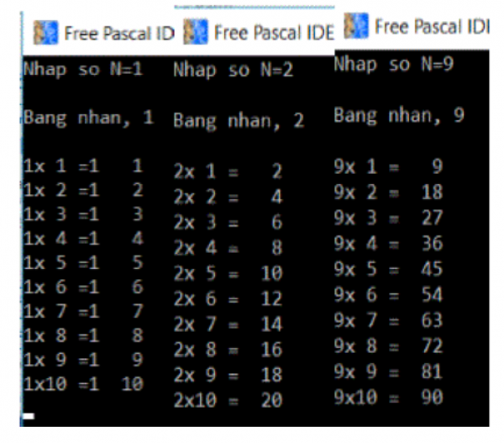Click the row '9x 7 = 63'
504x443 pixels.
coord(389,320)
